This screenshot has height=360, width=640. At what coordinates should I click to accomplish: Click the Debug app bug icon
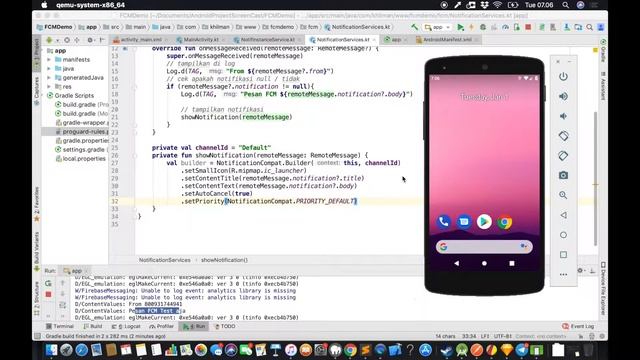(x=483, y=27)
